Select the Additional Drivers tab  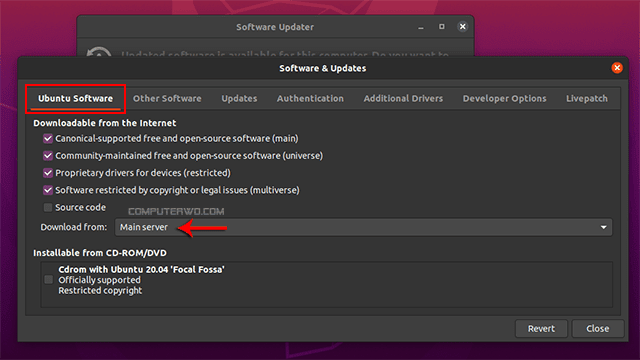point(403,98)
